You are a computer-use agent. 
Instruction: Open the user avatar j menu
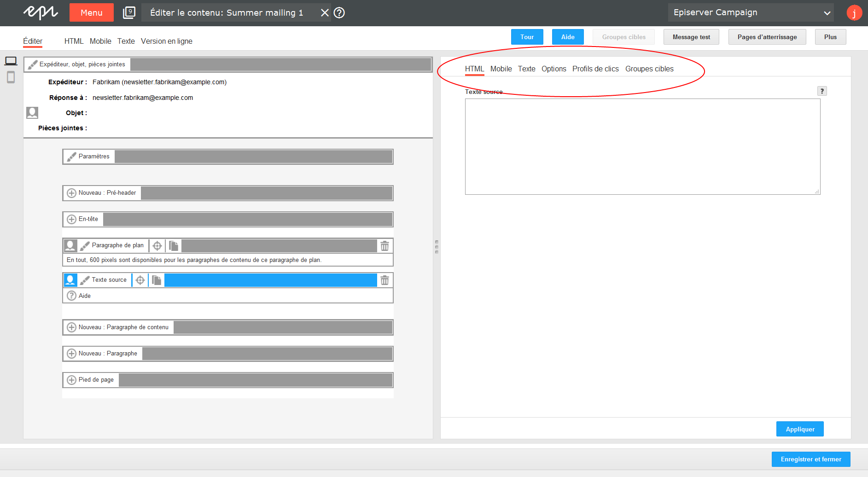point(854,13)
